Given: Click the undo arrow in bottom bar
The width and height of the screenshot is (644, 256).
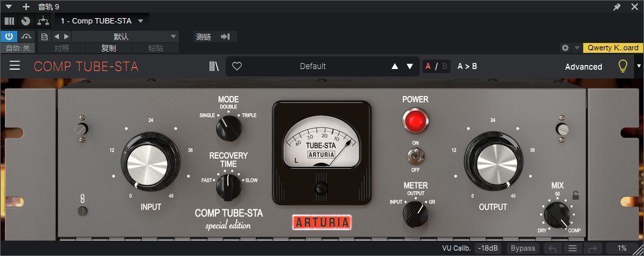Looking at the screenshot, I should (552, 248).
